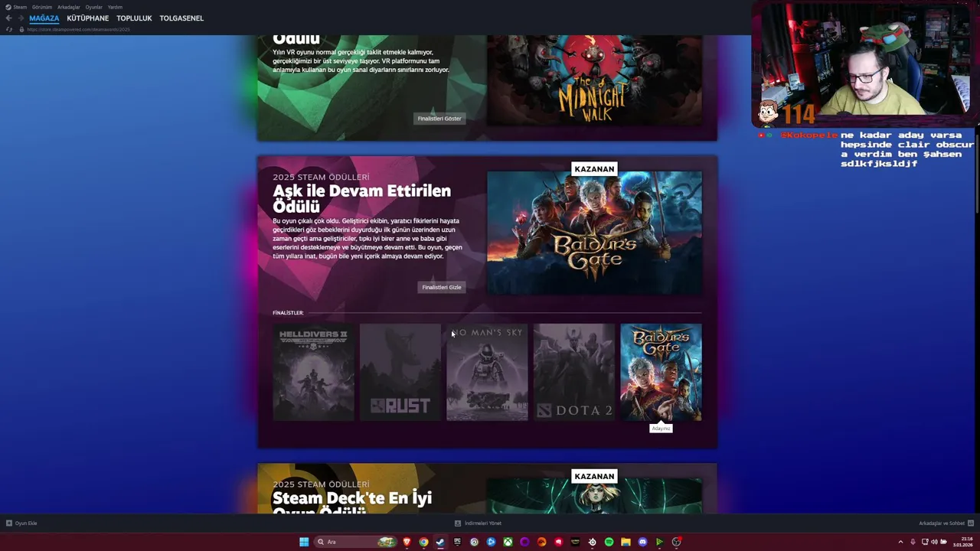Open the Steam menu
The width and height of the screenshot is (980, 551).
(x=20, y=7)
